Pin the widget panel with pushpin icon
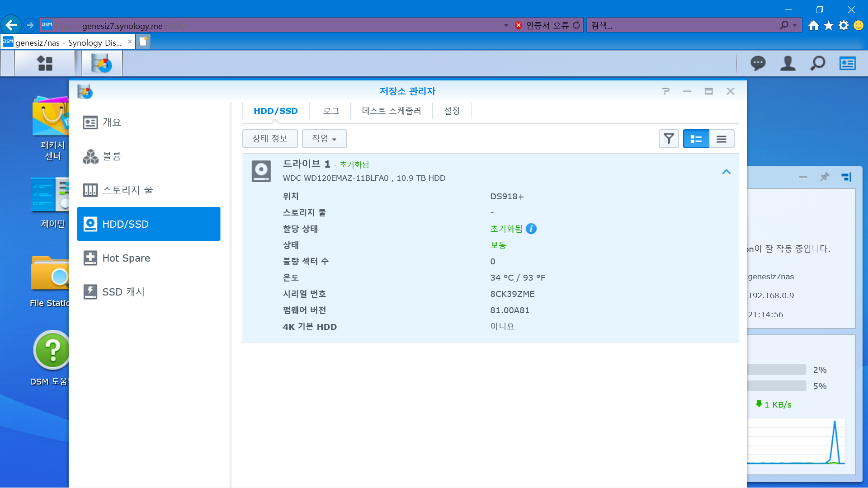The height and width of the screenshot is (488, 868). coord(825,177)
